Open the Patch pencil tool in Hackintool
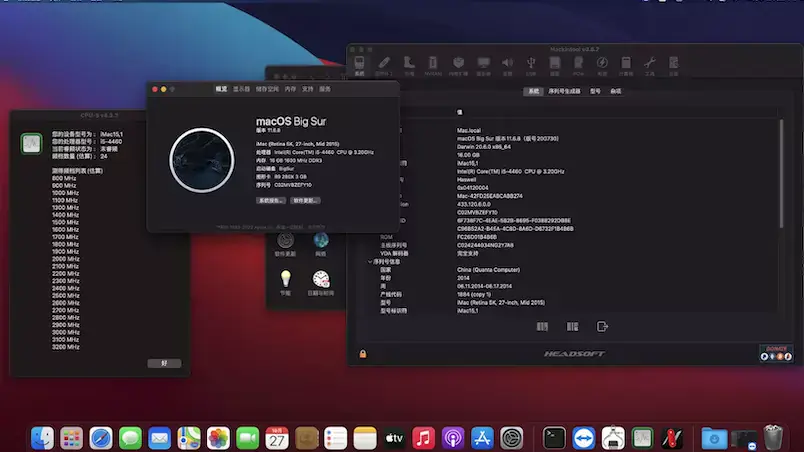Screen dimensions: 804x452 click(x=384, y=65)
